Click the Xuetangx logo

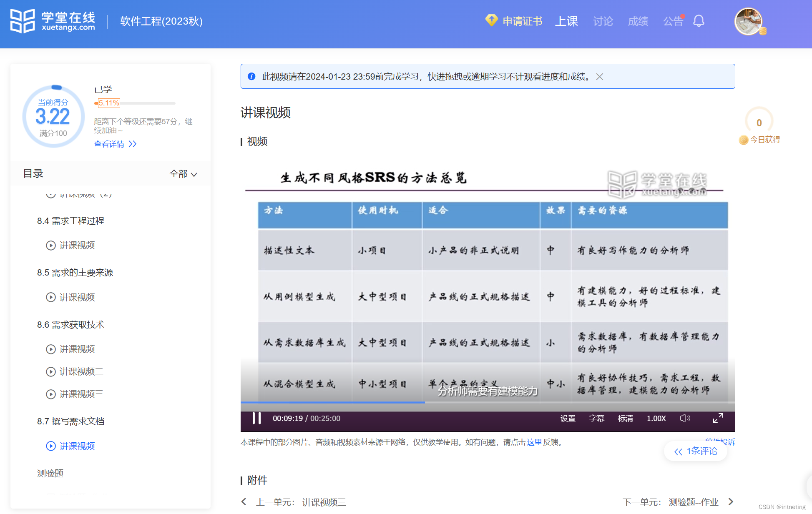click(x=53, y=21)
